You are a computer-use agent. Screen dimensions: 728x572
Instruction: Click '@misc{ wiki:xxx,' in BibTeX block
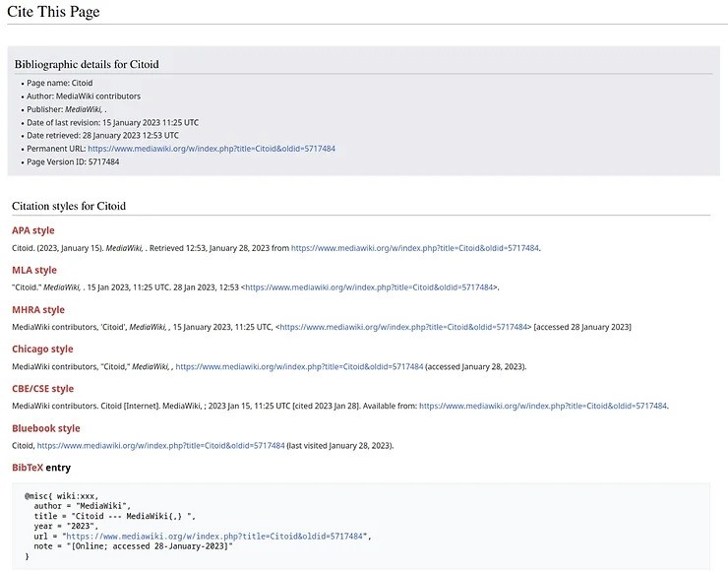coord(61,496)
